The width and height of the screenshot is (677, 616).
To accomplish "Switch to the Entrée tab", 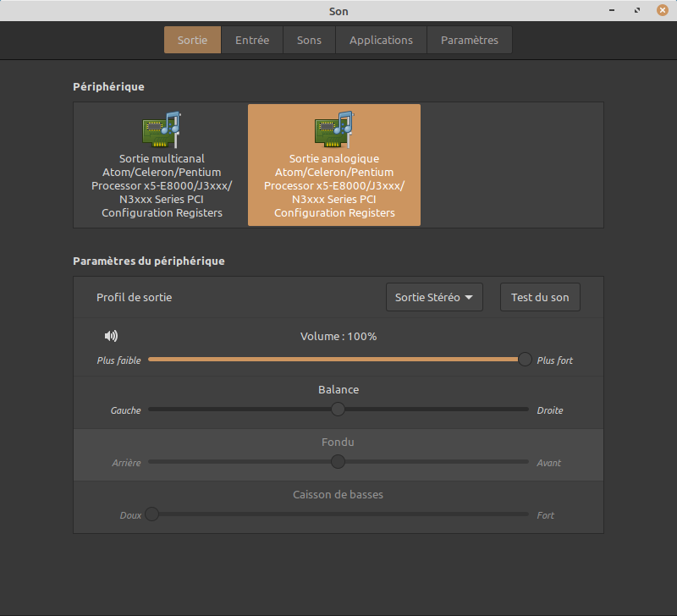I will tap(252, 40).
